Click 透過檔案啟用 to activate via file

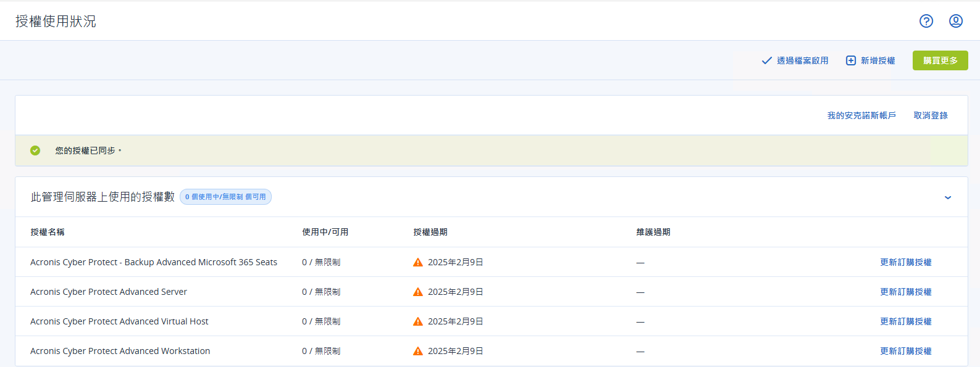(x=803, y=60)
